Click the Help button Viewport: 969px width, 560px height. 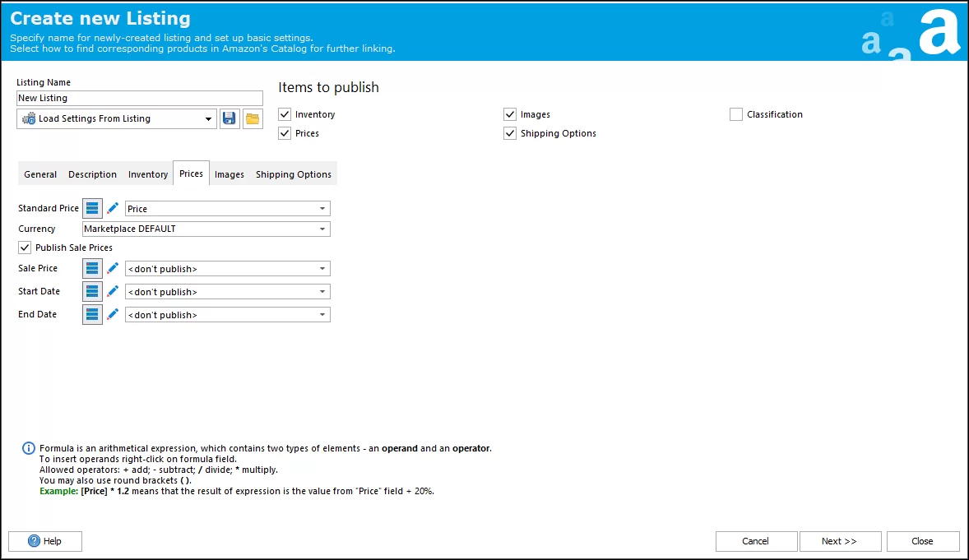click(x=45, y=541)
